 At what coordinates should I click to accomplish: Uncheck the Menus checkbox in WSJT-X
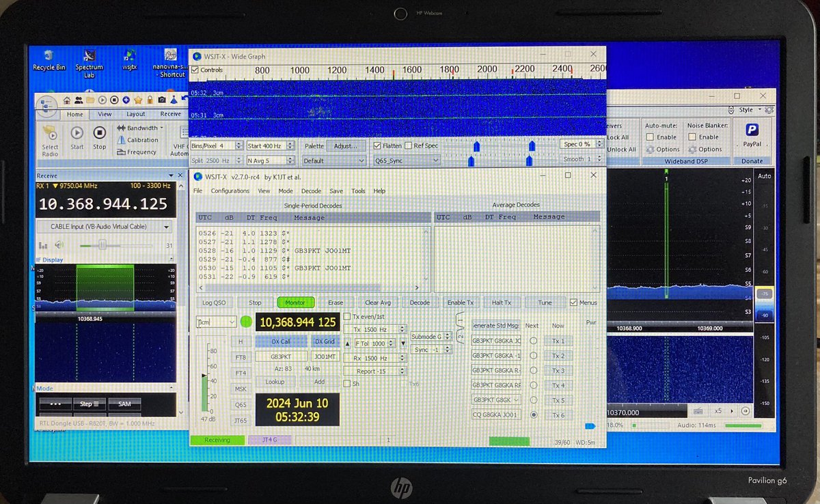[x=574, y=303]
